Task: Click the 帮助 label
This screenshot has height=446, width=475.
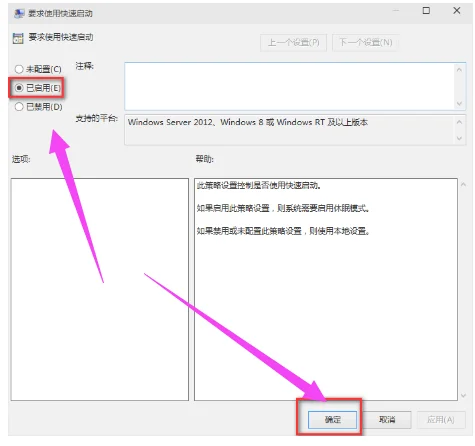Action: pyautogui.click(x=204, y=159)
